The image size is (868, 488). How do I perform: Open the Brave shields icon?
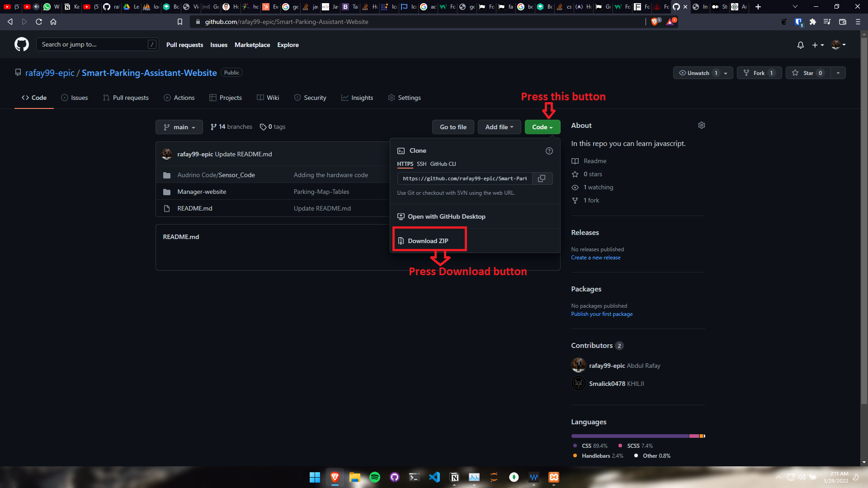655,21
